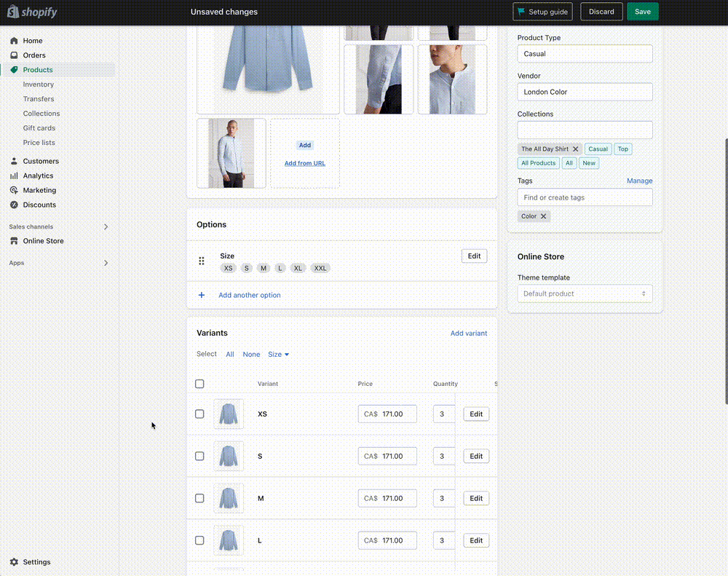Click the M variant quantity field

[x=444, y=498]
